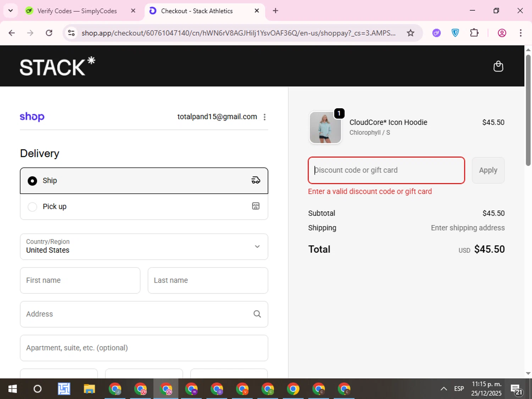
Task: Select the Checkout - Stack Athletics tab
Action: [197, 11]
